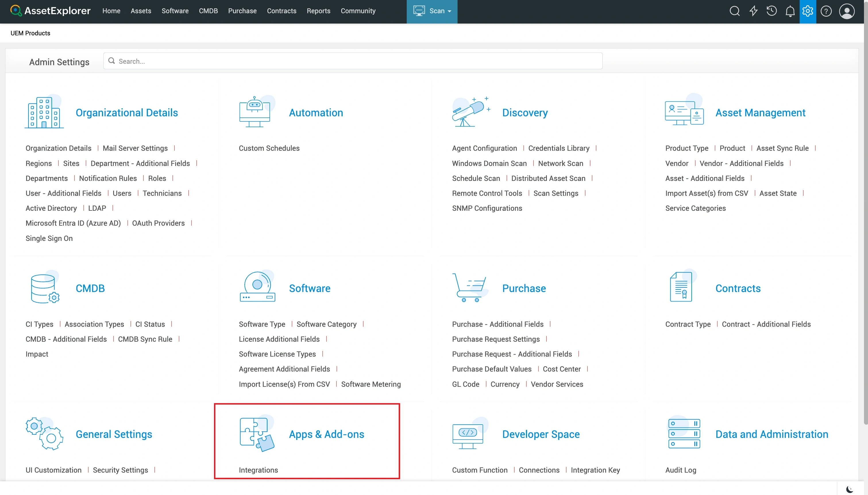Open Vendor Services
868x495 pixels.
point(557,384)
